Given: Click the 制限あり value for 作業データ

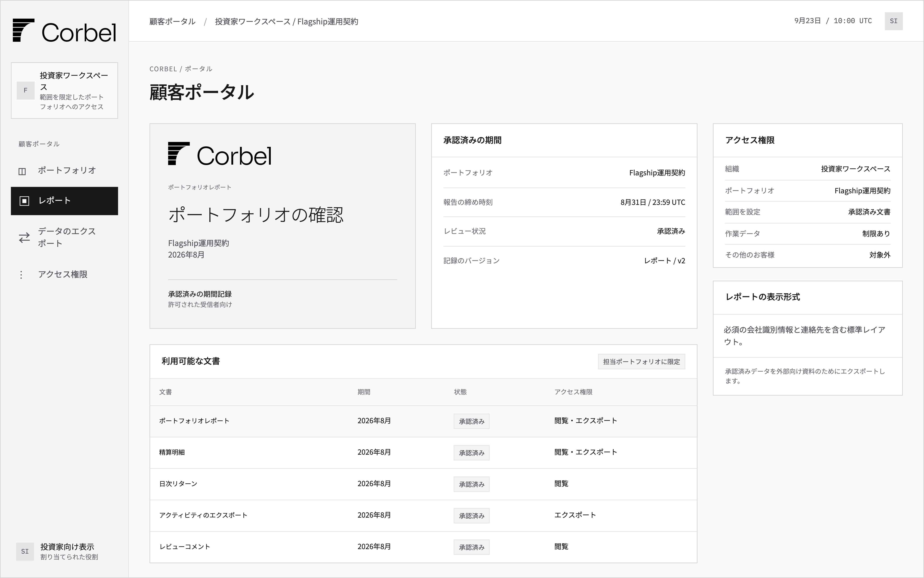Looking at the screenshot, I should pyautogui.click(x=876, y=234).
